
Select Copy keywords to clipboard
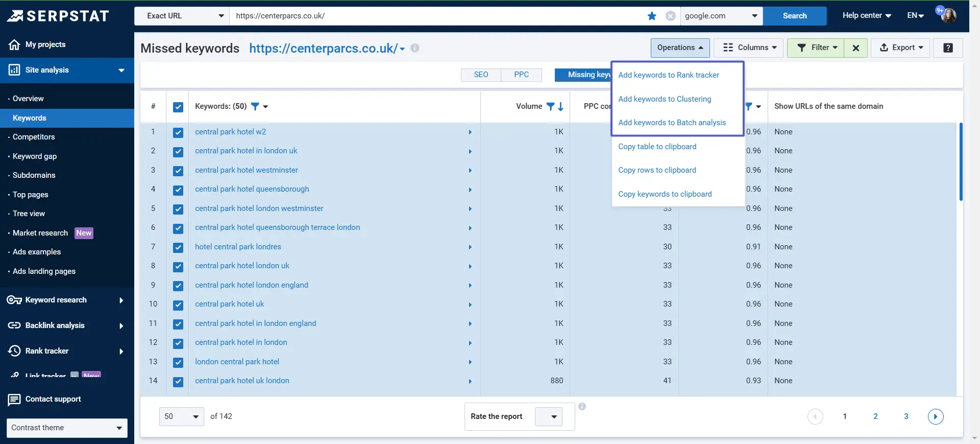point(665,194)
